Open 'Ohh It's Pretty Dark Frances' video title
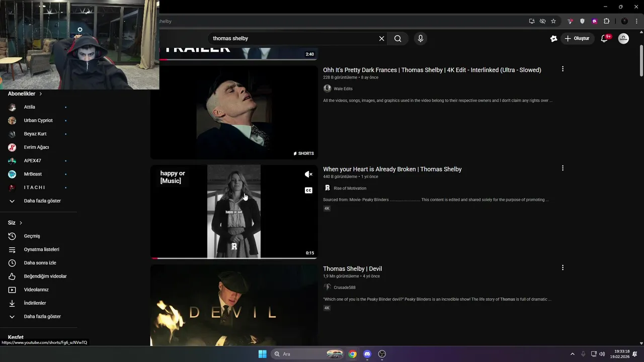 click(432, 70)
